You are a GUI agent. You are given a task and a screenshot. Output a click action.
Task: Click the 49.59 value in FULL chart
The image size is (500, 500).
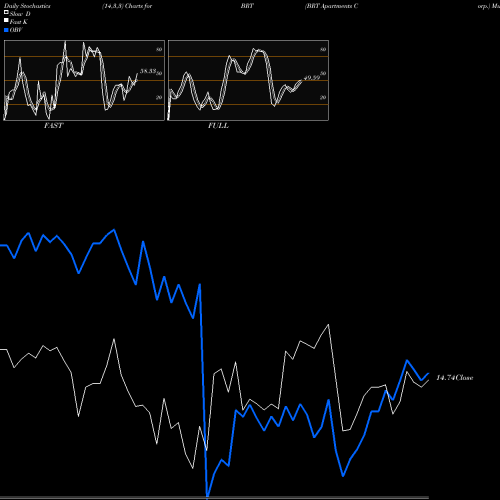point(312,78)
